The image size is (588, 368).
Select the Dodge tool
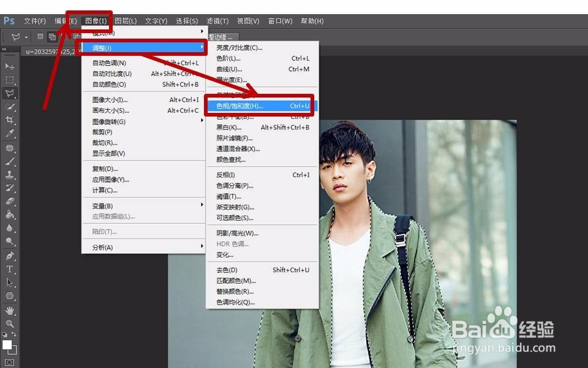9,241
